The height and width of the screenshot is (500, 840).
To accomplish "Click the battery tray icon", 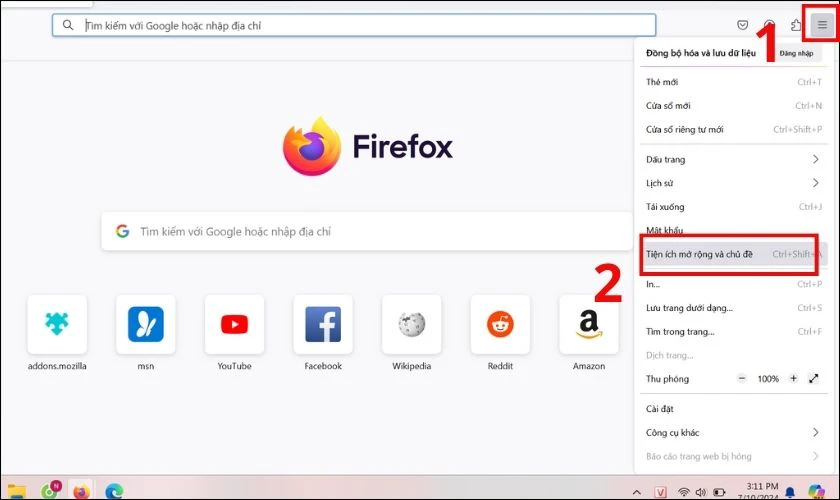I will [x=719, y=492].
